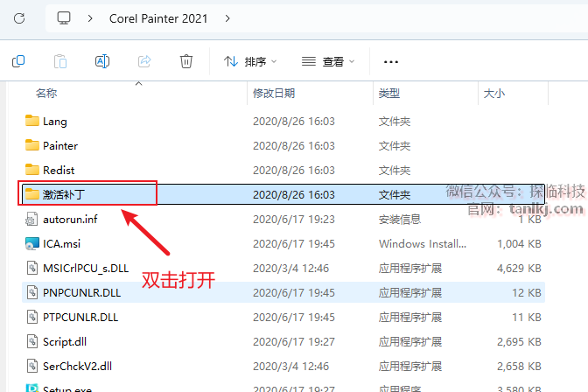Image resolution: width=588 pixels, height=392 pixels.
Task: Expand chevron after the monitor icon
Action: pyautogui.click(x=90, y=18)
